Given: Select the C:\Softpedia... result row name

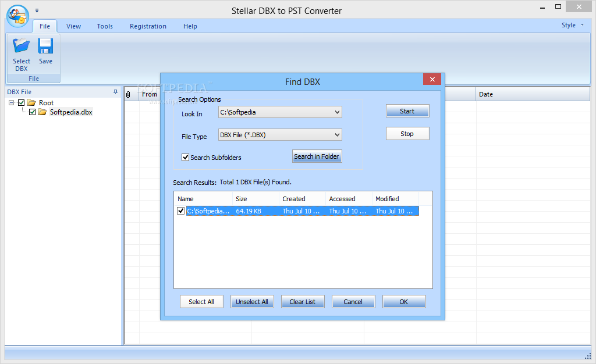Looking at the screenshot, I should click(x=208, y=211).
